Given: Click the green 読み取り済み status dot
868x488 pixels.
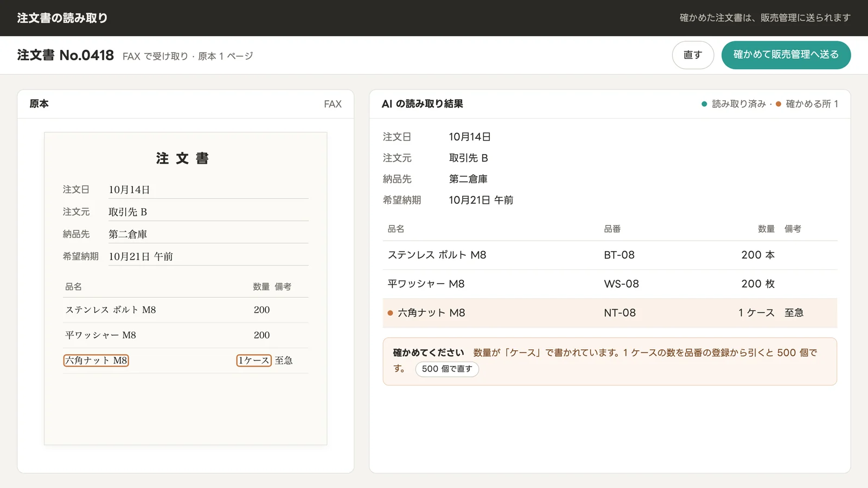Looking at the screenshot, I should click(x=704, y=104).
